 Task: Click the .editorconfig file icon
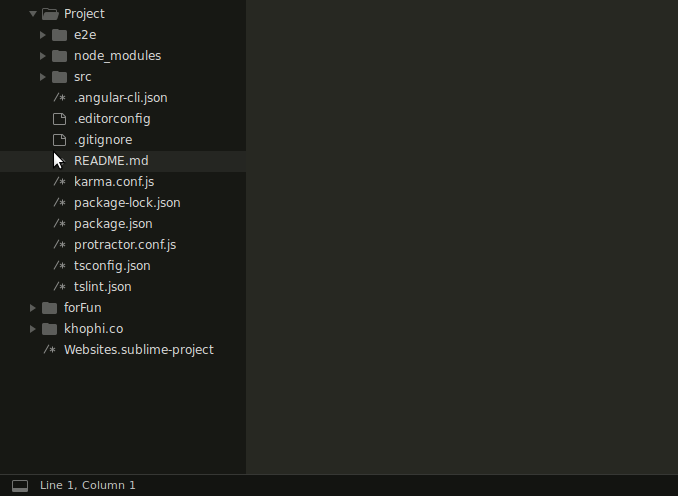[59, 119]
